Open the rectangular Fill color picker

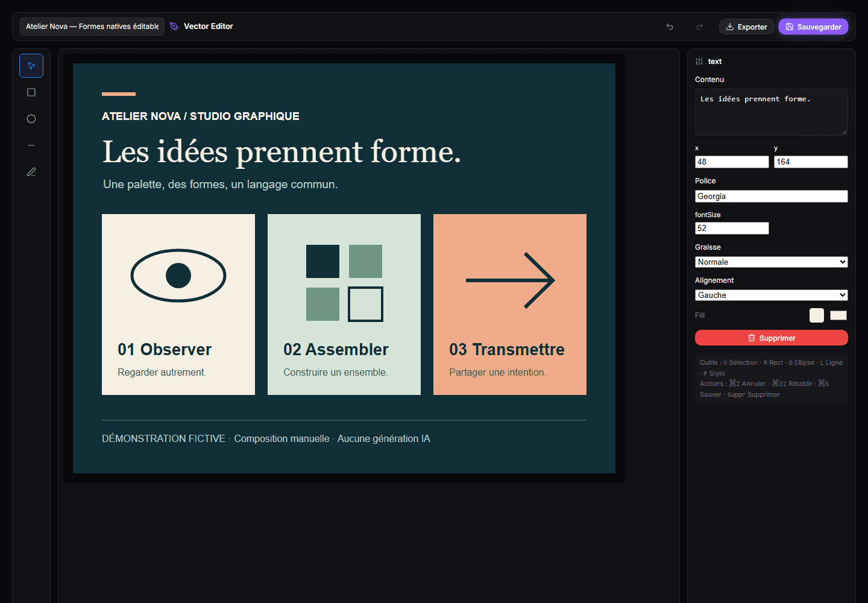click(x=838, y=315)
